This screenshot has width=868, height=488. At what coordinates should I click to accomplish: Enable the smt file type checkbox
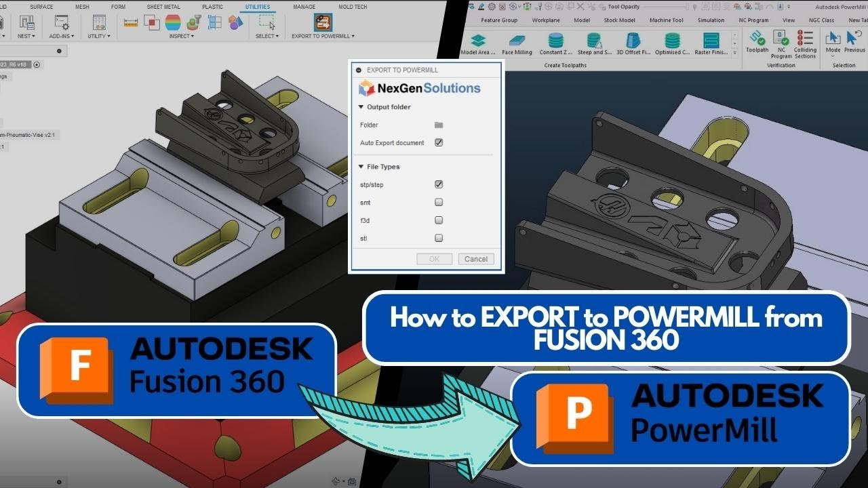click(x=439, y=202)
